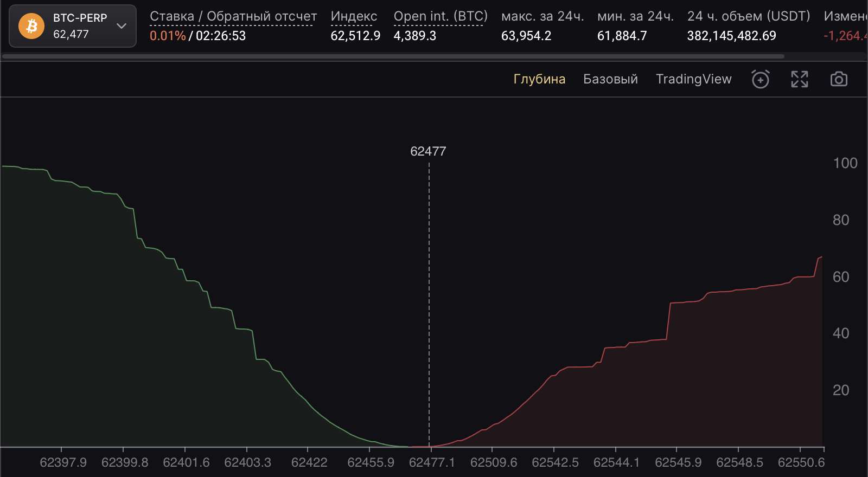Expand the chart with the fullscreen icon
Screen dimensions: 868x477
[x=800, y=79]
